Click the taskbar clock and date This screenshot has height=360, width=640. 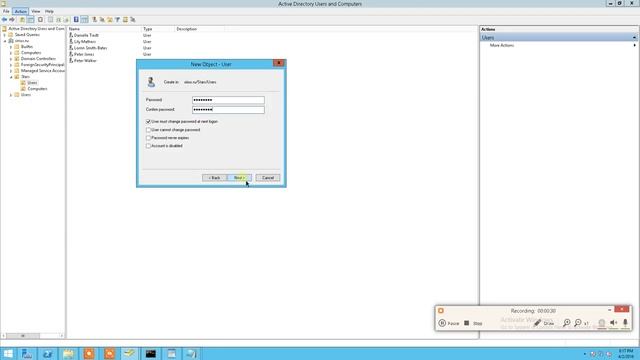(x=626, y=353)
